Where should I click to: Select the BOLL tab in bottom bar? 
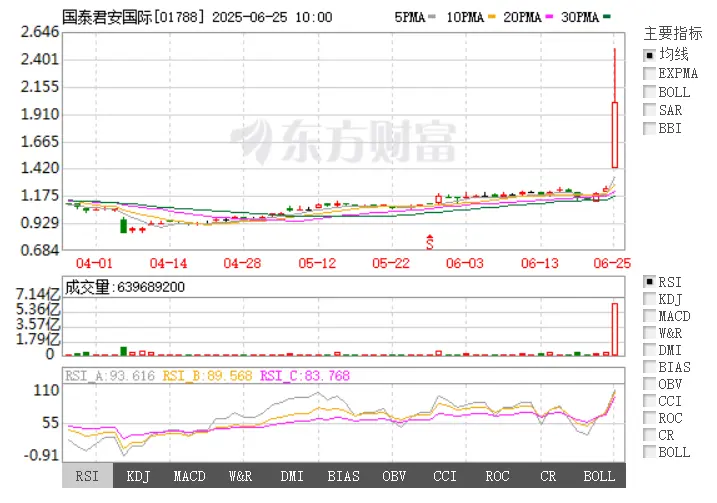pyautogui.click(x=599, y=476)
